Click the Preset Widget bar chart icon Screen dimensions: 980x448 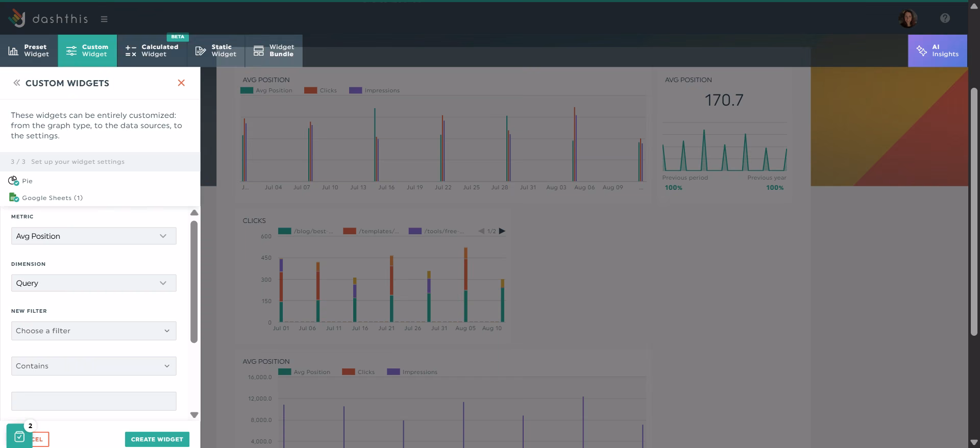click(x=13, y=51)
